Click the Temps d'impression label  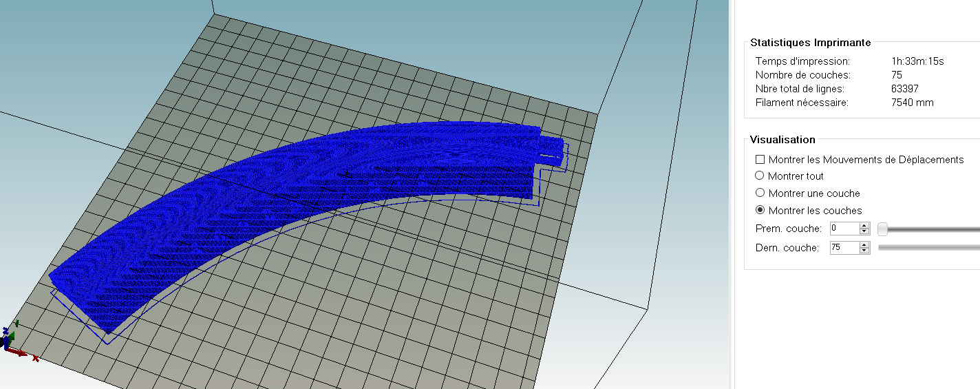[802, 61]
